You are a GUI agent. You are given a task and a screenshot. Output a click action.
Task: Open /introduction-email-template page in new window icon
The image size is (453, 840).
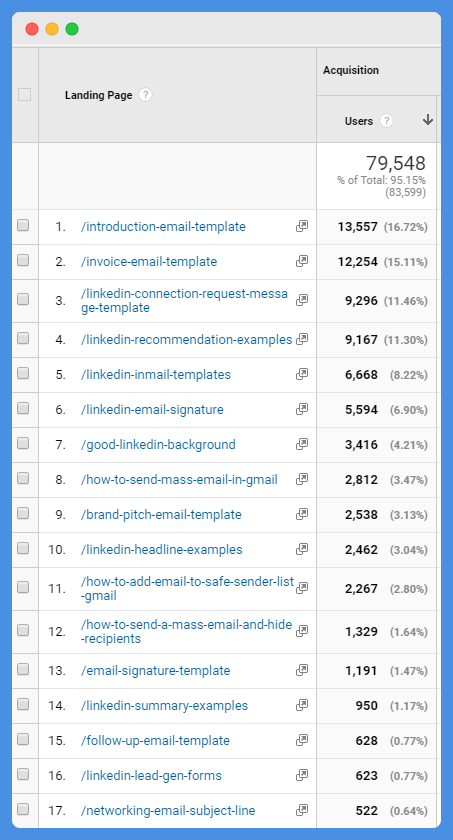[x=302, y=226]
